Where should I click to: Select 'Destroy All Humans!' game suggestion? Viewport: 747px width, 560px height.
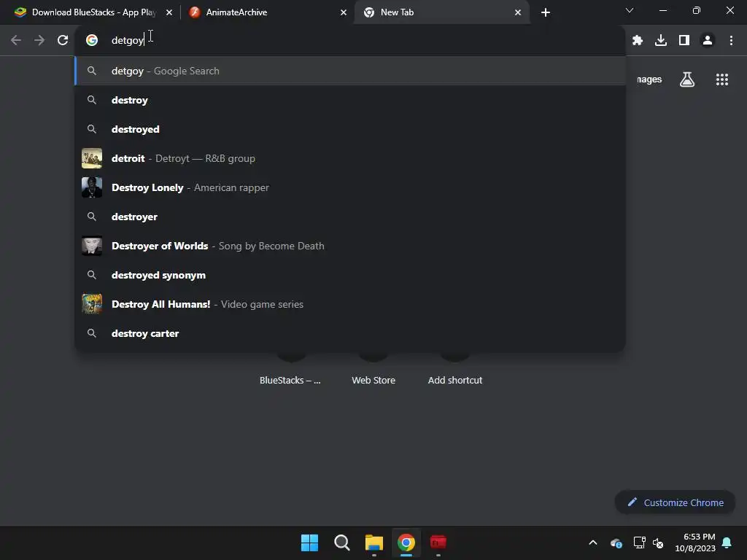tap(350, 304)
